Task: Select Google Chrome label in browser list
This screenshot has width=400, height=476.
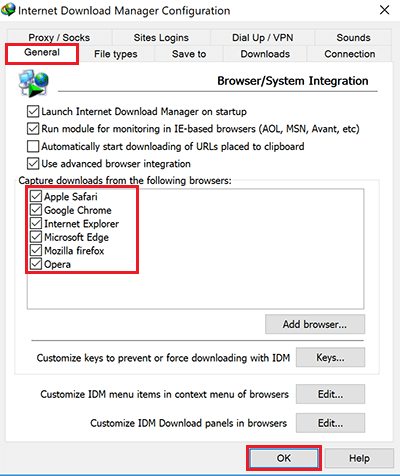Action: point(78,210)
